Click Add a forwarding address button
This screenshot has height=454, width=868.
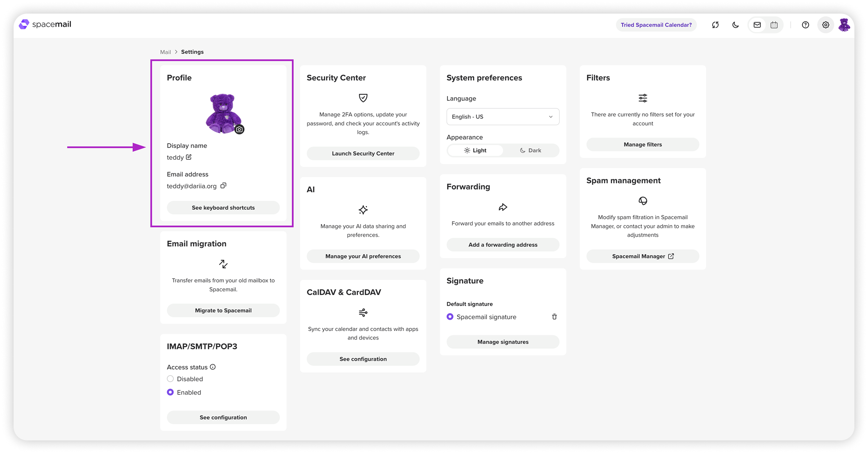pos(503,245)
